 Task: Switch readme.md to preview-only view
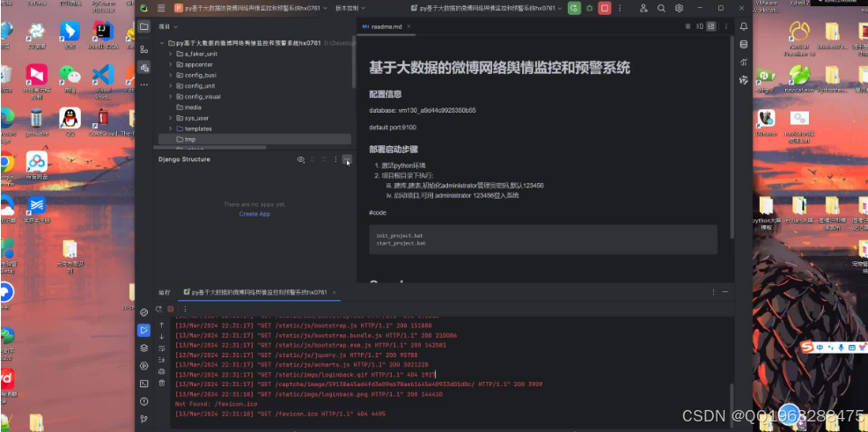(711, 26)
